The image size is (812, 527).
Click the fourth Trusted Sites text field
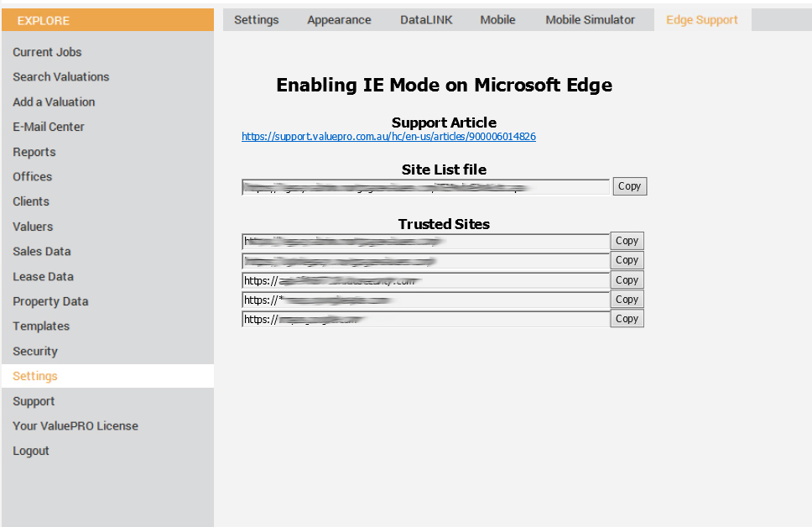pos(425,300)
